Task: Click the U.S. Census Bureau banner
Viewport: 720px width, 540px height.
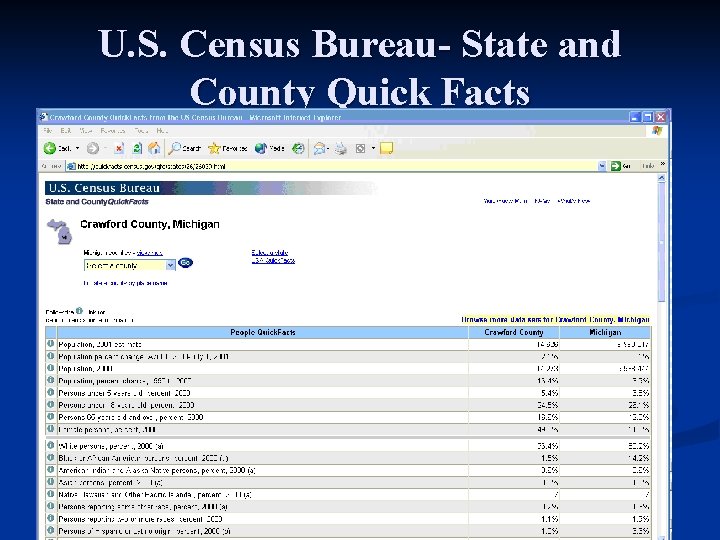Action: pyautogui.click(x=209, y=188)
